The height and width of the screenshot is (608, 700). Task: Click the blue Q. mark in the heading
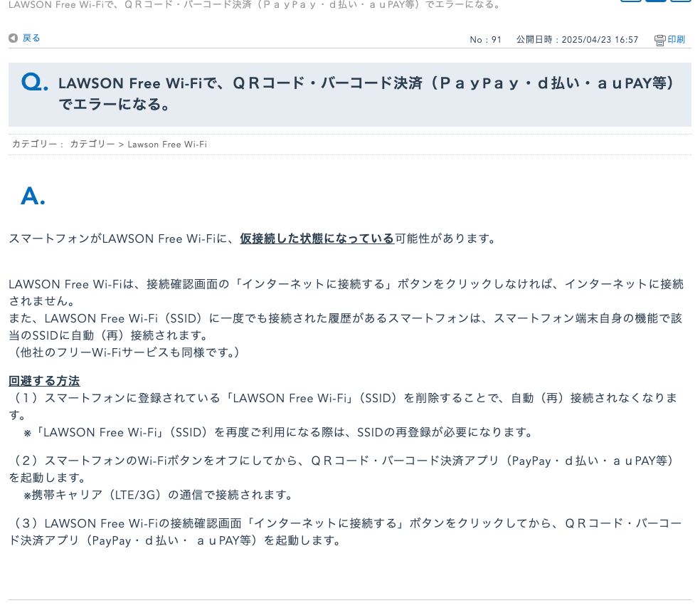[x=34, y=83]
